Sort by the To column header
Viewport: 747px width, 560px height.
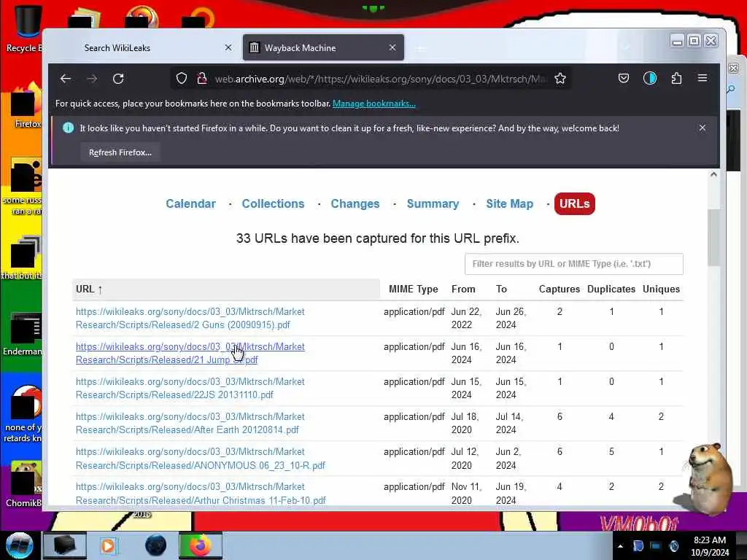point(501,289)
